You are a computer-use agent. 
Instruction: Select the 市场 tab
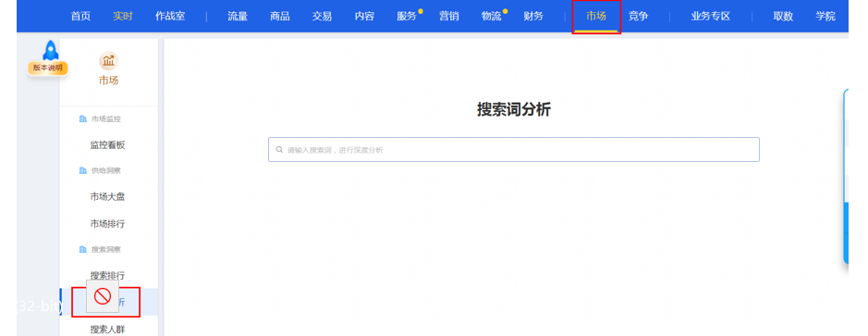pyautogui.click(x=596, y=16)
